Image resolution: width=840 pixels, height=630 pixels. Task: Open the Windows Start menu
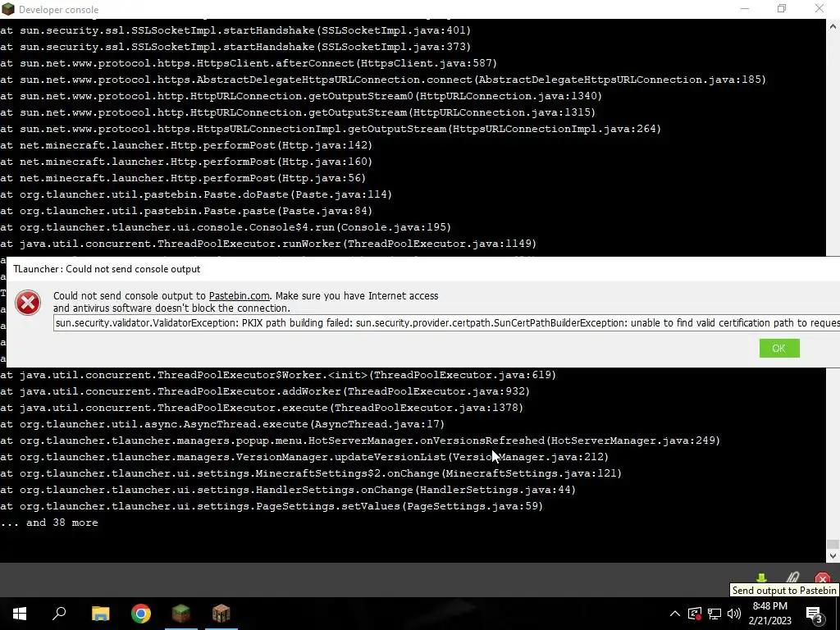pos(20,614)
